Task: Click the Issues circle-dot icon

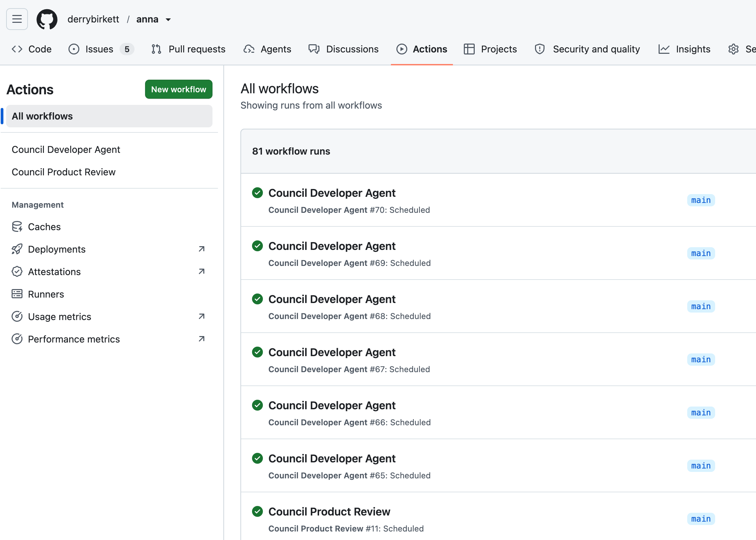Action: coord(74,49)
